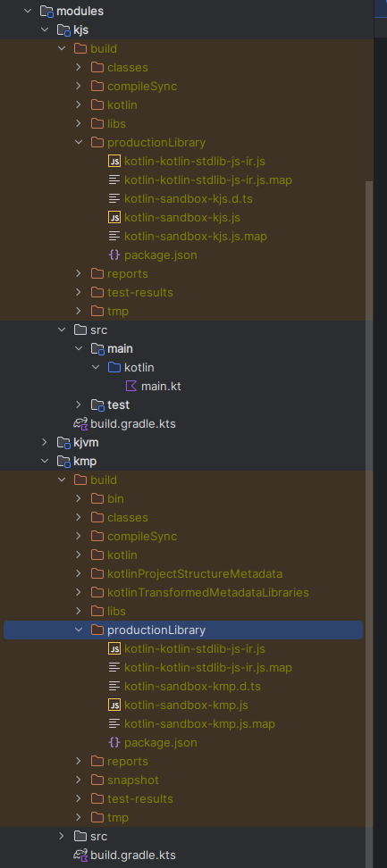Click the JS icon of kotlin-sandbox-kjs.js
This screenshot has height=868, width=387.
tap(114, 218)
